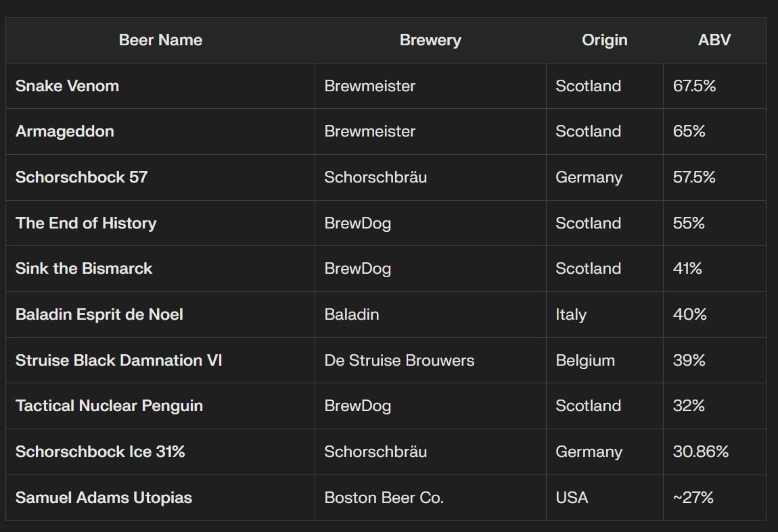Viewport: 778px width, 532px height.
Task: Click Baladin Esprit de Noel cell
Action: tap(99, 314)
